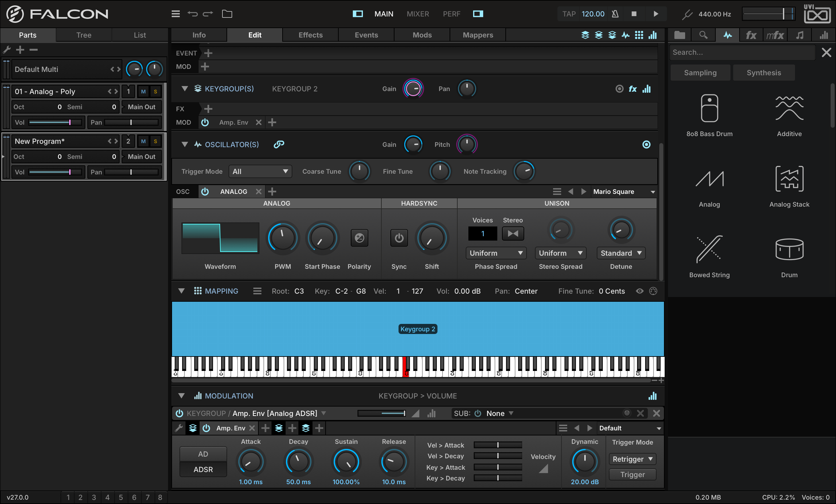836x504 pixels.
Task: Open the Trigger Mode All dropdown
Action: pos(260,171)
